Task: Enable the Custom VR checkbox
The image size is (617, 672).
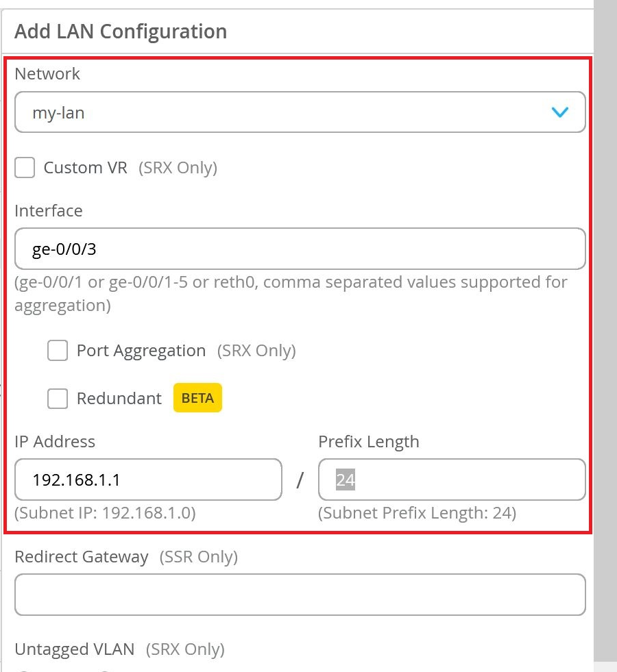Action: pos(25,168)
